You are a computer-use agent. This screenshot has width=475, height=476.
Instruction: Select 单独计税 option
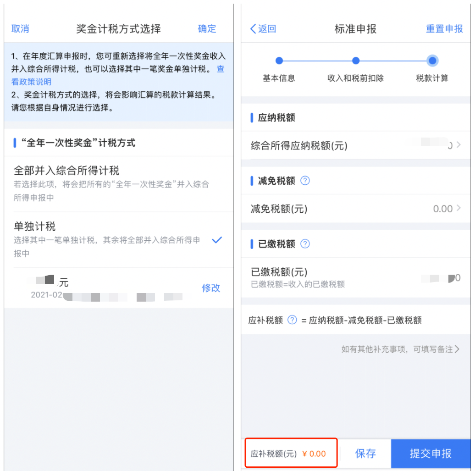pyautogui.click(x=119, y=240)
